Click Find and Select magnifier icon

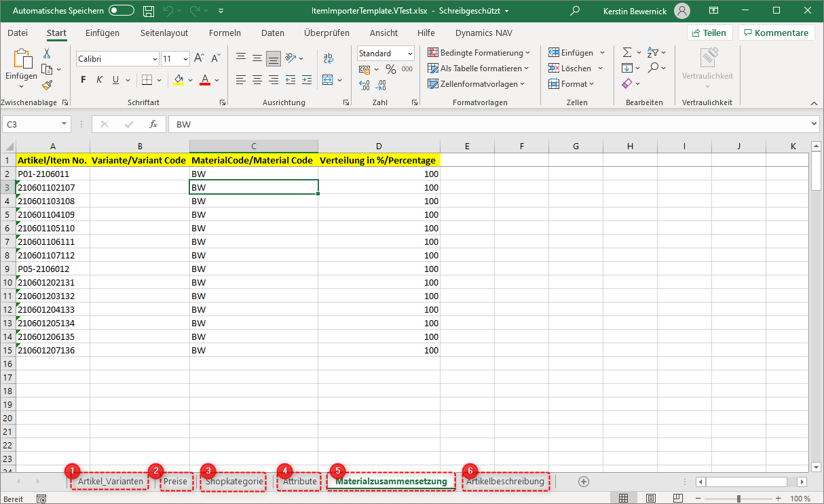(x=653, y=68)
